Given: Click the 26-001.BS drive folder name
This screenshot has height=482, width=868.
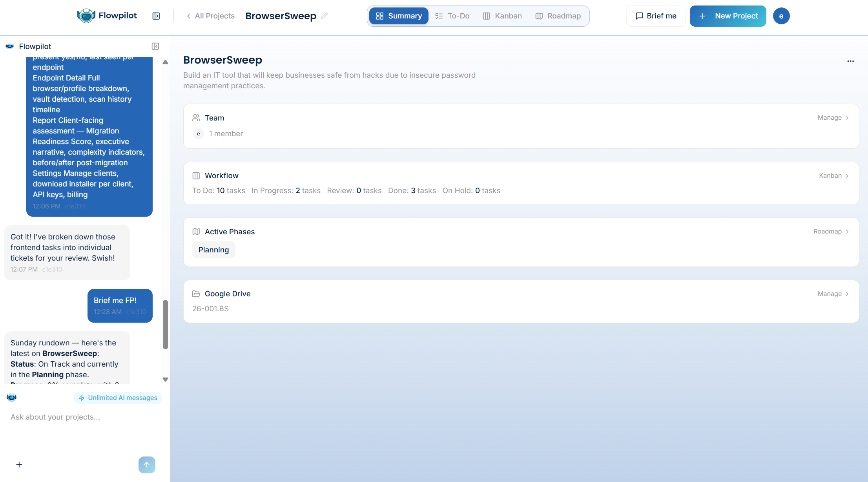Looking at the screenshot, I should 210,309.
